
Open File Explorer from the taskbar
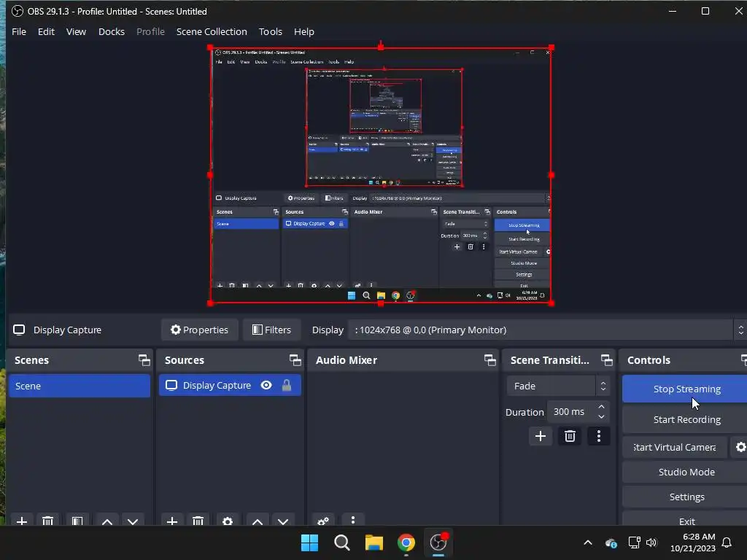pyautogui.click(x=374, y=542)
